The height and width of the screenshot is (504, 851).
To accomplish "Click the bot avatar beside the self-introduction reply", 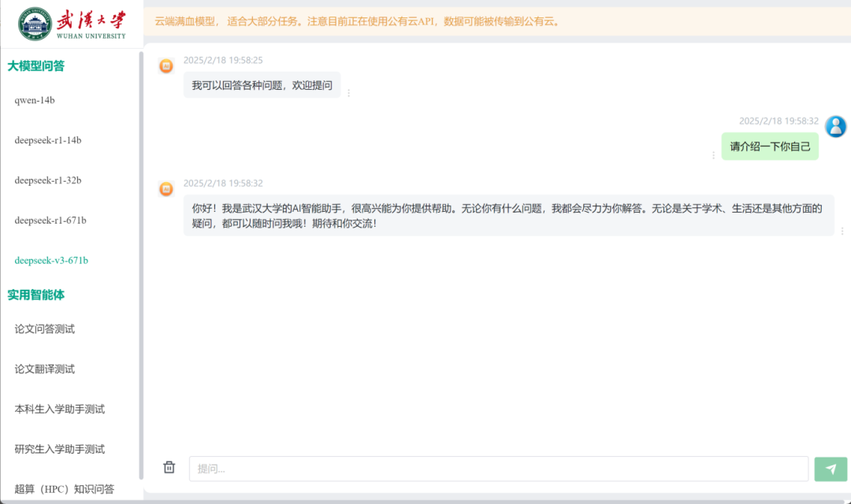I will coord(166,189).
